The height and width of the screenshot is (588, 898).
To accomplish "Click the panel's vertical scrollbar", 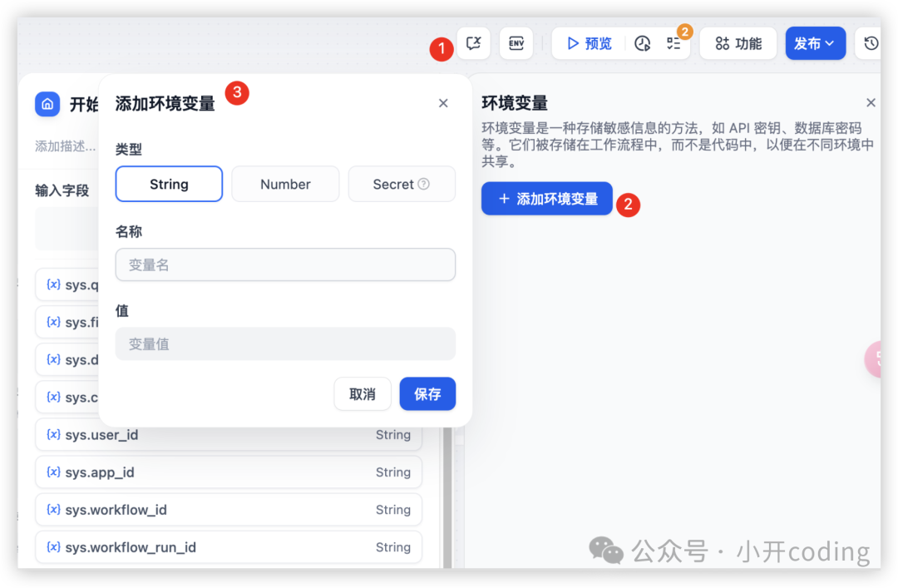I will (447, 497).
